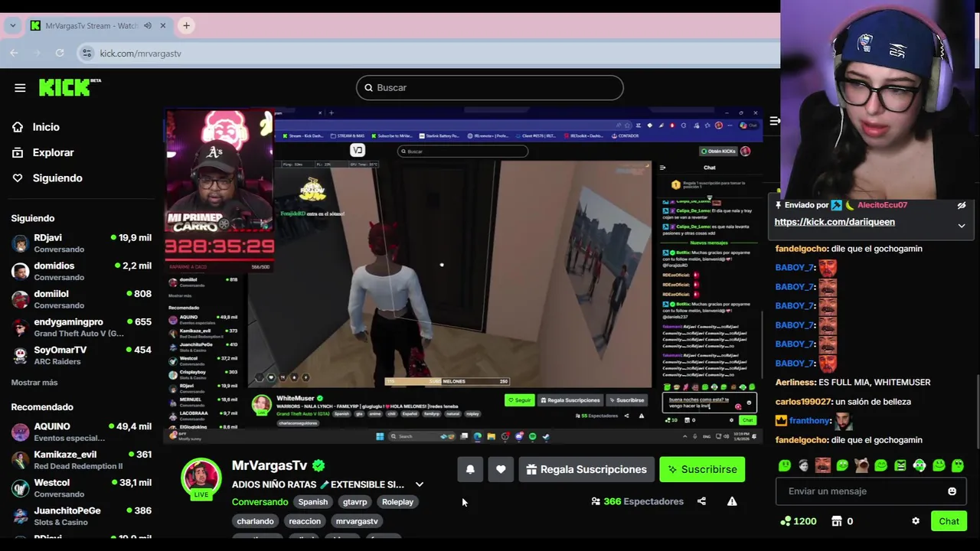Image resolution: width=980 pixels, height=551 pixels.
Task: Click the RDjavi channel avatar
Action: [x=21, y=243]
